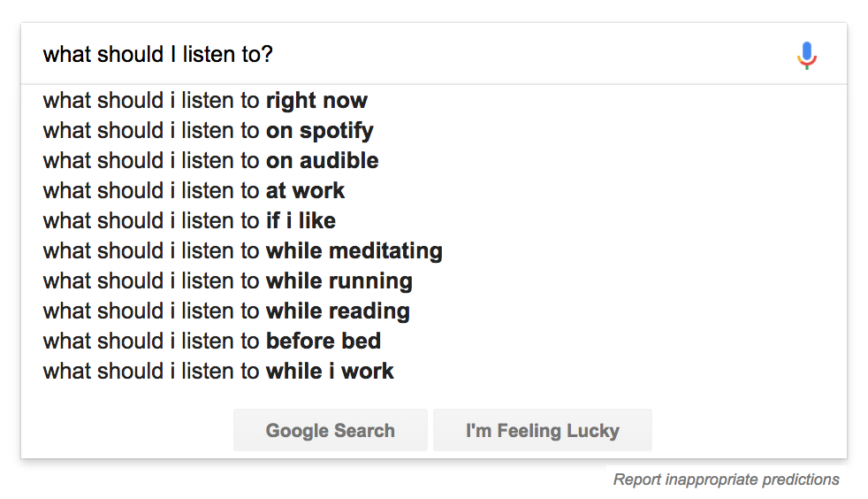Select the "while running" suggestion
The height and width of the screenshot is (499, 868).
click(227, 281)
